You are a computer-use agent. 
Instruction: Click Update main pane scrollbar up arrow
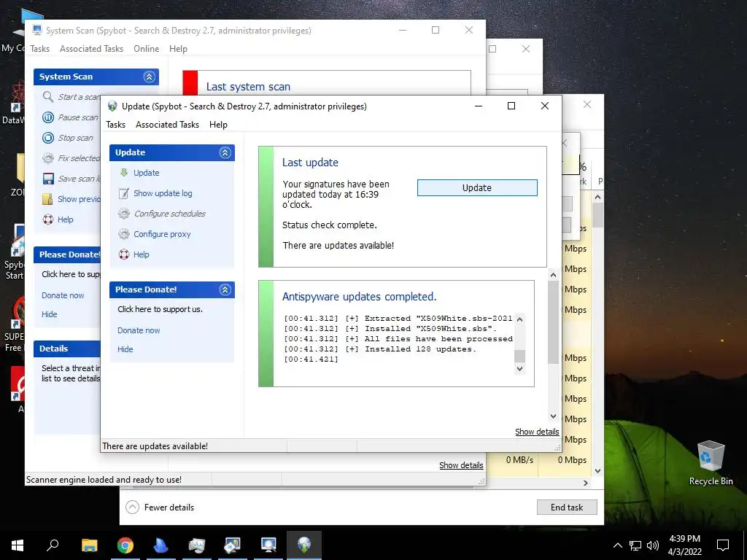point(553,275)
